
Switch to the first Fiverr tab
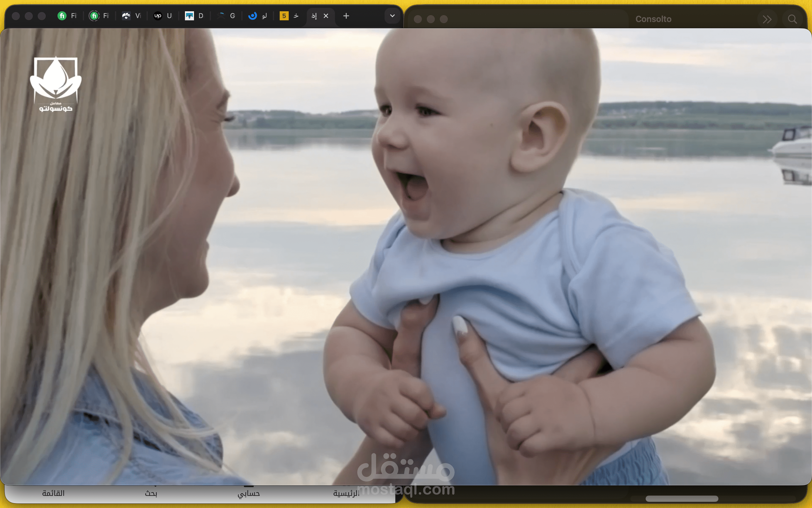pos(67,16)
